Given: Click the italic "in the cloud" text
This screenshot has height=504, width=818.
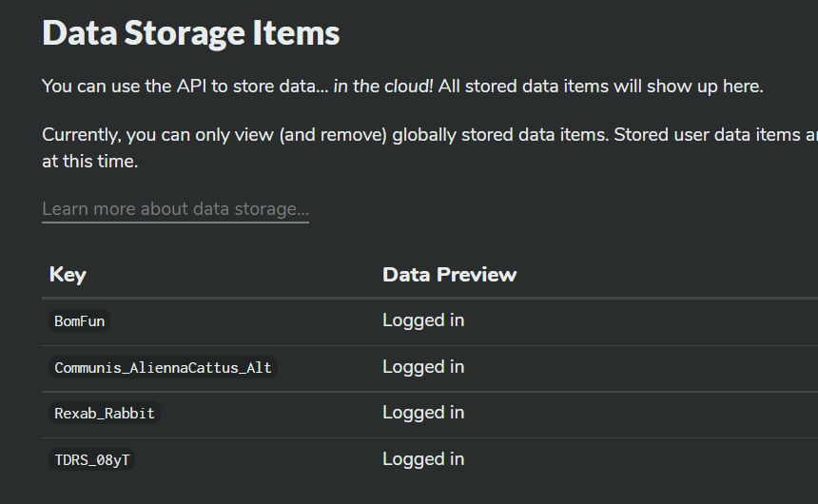Looking at the screenshot, I should 382,87.
